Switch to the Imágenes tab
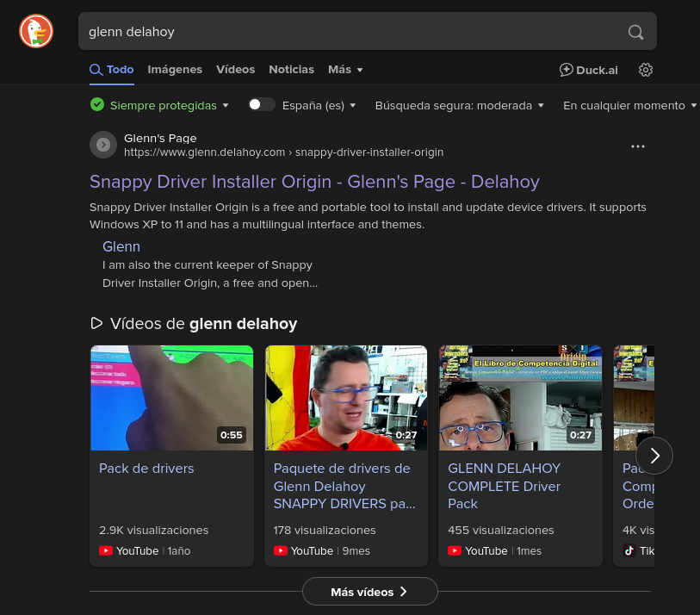This screenshot has height=615, width=700. (x=175, y=70)
